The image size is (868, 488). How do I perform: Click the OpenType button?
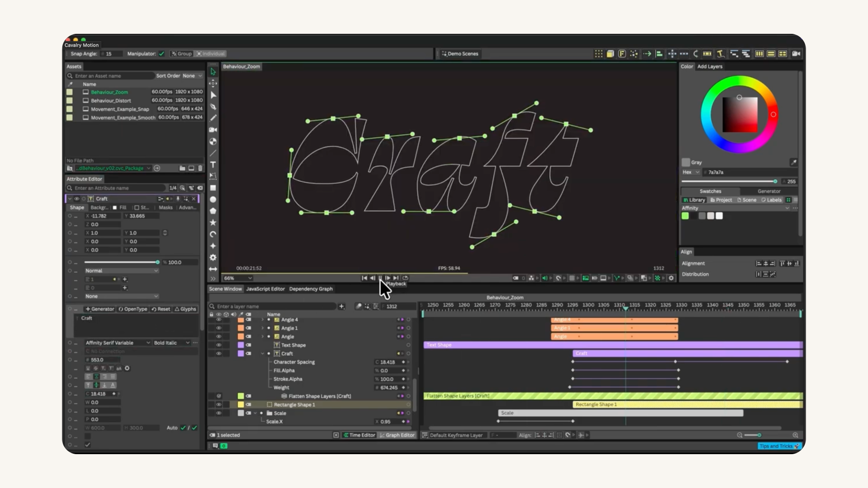point(133,309)
